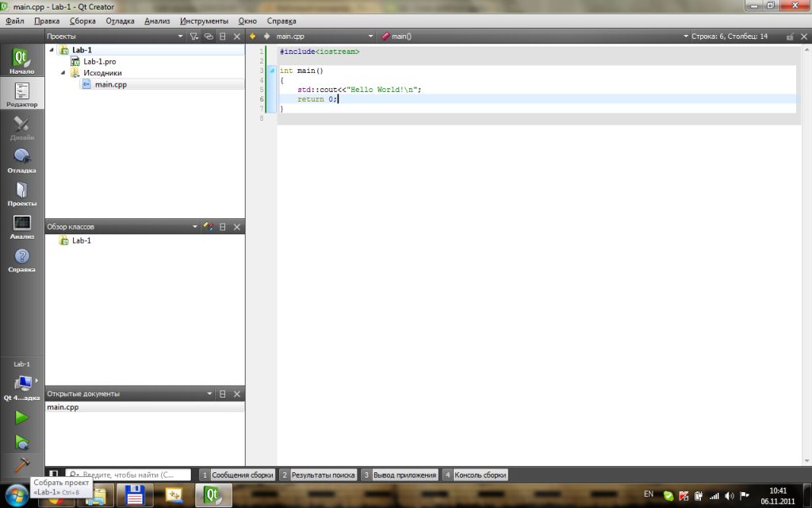The height and width of the screenshot is (508, 812).
Task: Switch to Отладка debug mode
Action: coord(21,160)
